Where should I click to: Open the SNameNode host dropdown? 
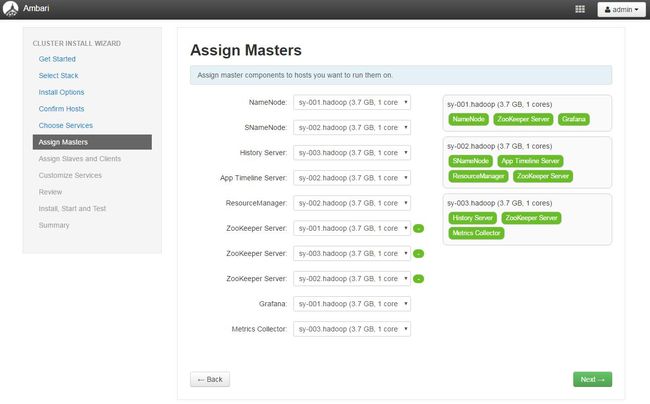[352, 128]
